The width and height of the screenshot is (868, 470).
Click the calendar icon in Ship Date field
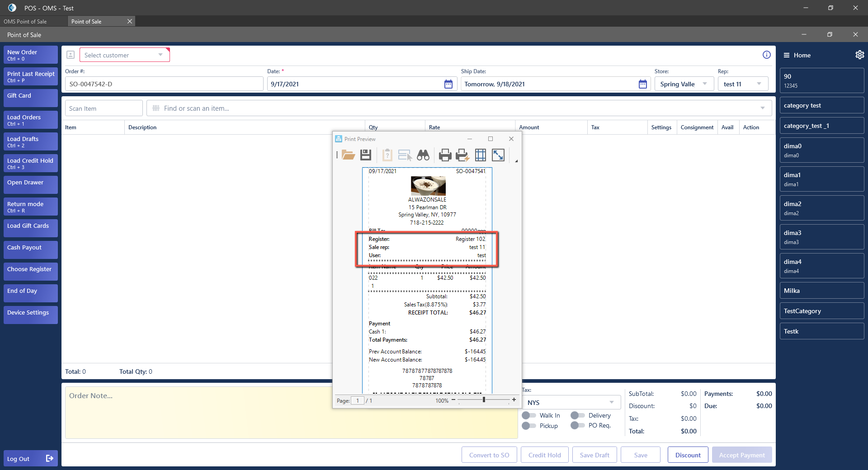point(642,84)
